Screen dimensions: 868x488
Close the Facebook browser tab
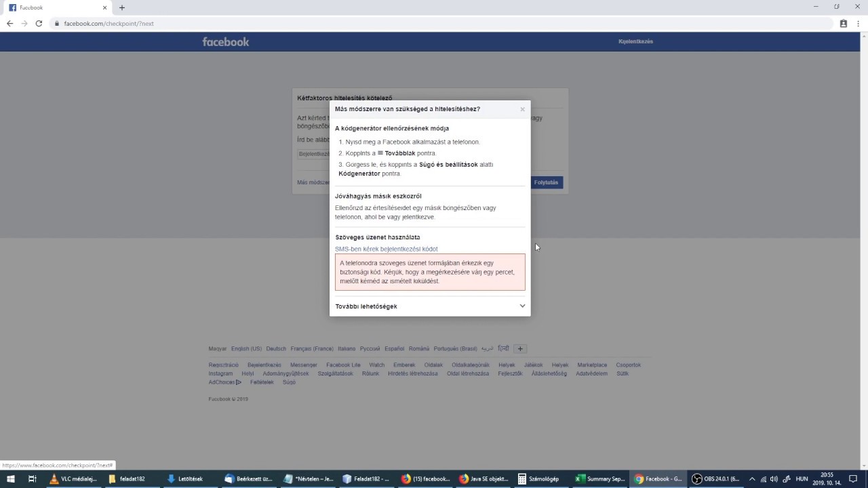tap(105, 7)
